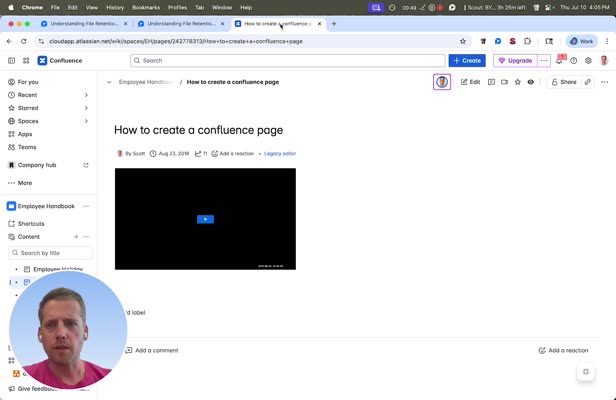This screenshot has height=400, width=616.
Task: Open Chrome Work profile button
Action: tap(581, 41)
